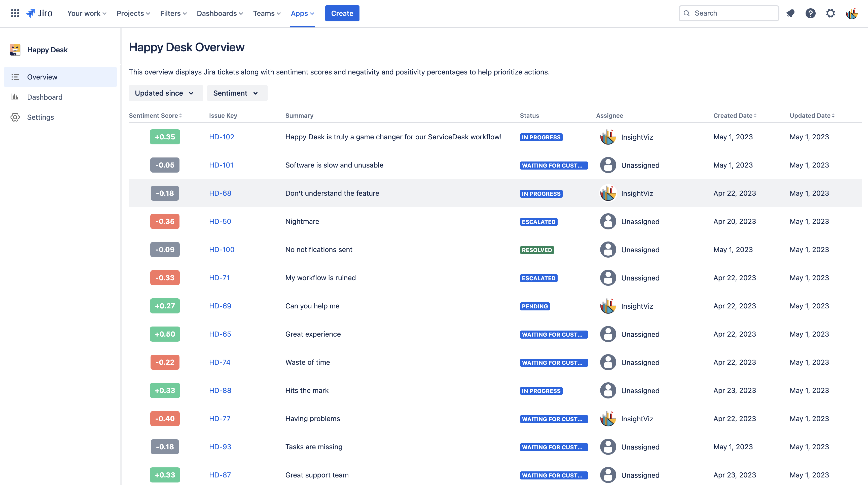Sort by Updated Date column arrows
868x485 pixels.
pyautogui.click(x=833, y=115)
